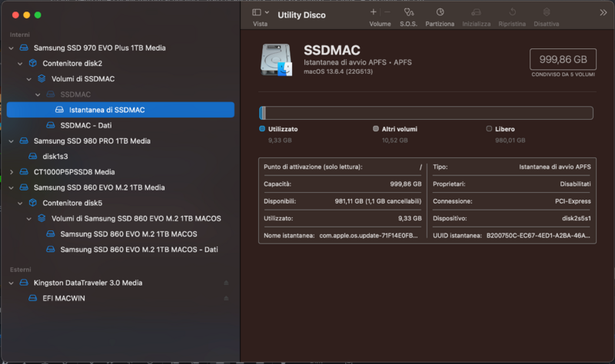
Task: Click Contenitore disk5 cube icon
Action: [33, 203]
